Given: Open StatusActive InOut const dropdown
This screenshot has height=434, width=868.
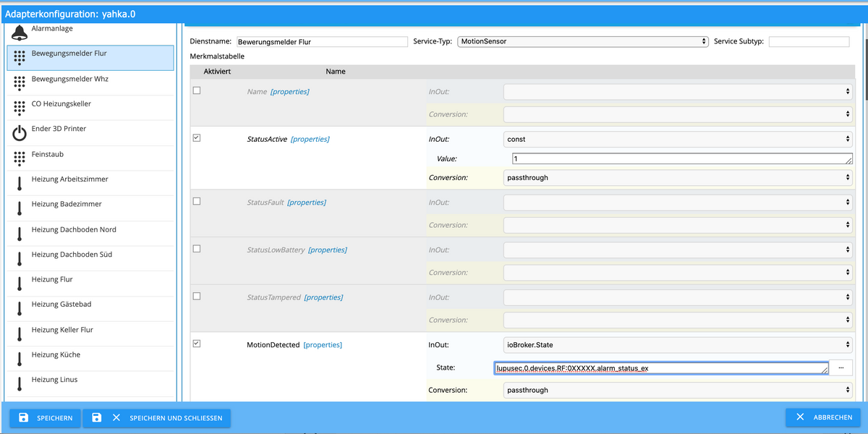Looking at the screenshot, I should tap(678, 139).
